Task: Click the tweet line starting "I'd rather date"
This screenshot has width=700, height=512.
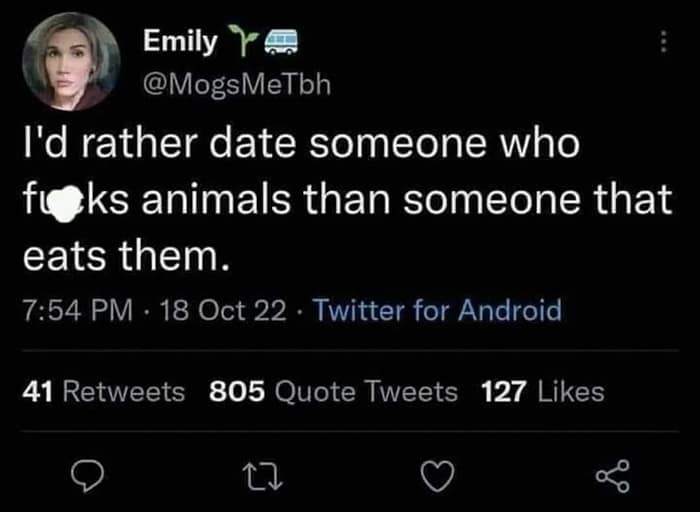Action: click(x=300, y=144)
